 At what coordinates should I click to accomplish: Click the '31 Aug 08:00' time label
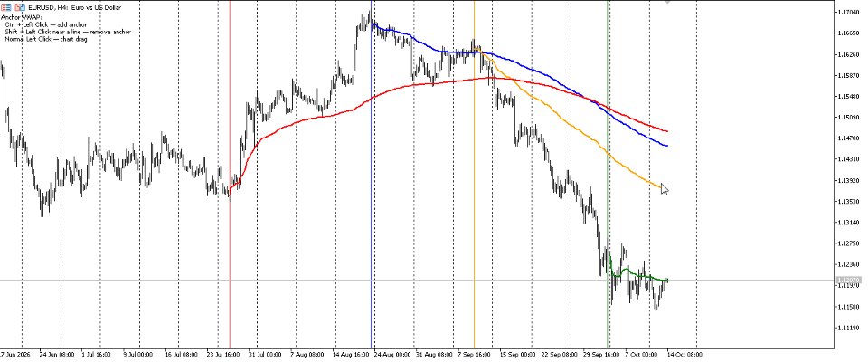point(434,354)
